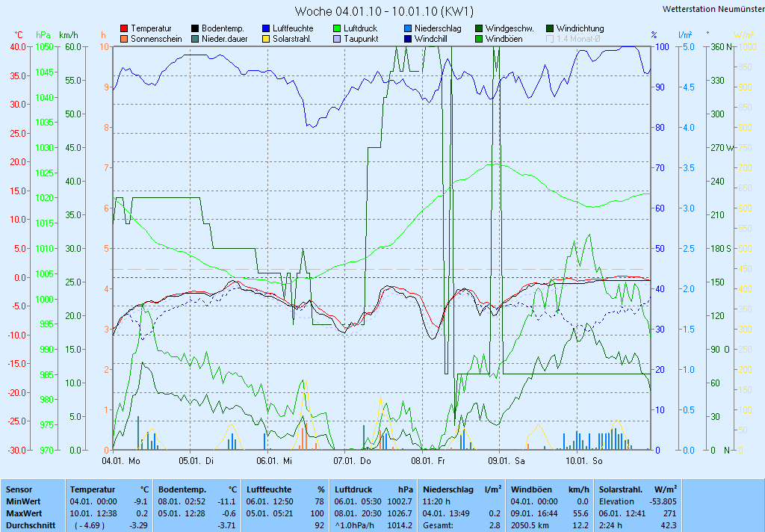This screenshot has height=532, width=765.
Task: Click the Windböen legend swatch
Action: [x=479, y=39]
